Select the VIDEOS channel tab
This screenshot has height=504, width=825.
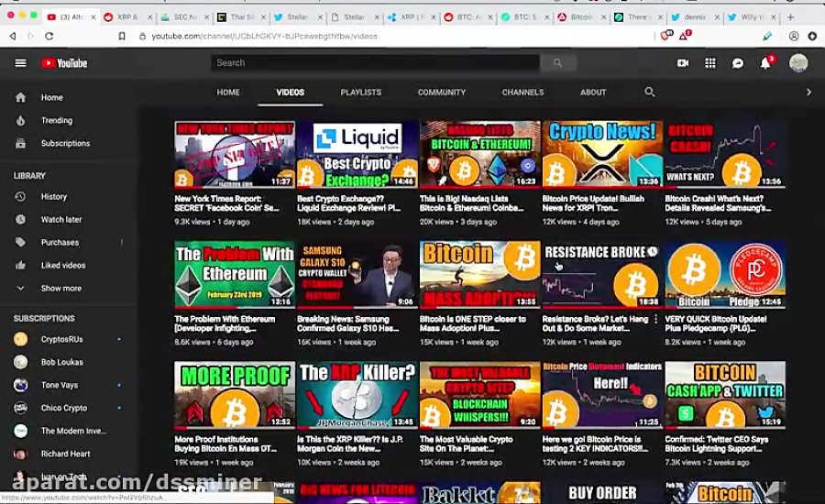click(x=291, y=92)
